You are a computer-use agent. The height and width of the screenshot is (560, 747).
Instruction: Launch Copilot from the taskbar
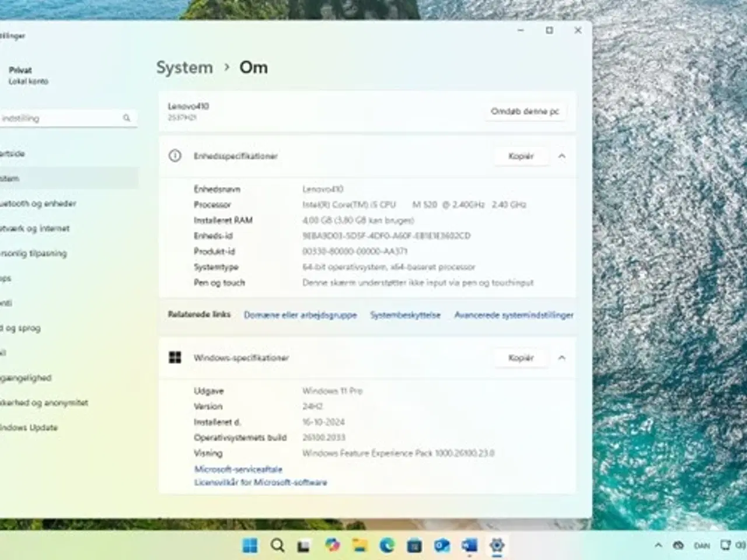[x=332, y=545]
